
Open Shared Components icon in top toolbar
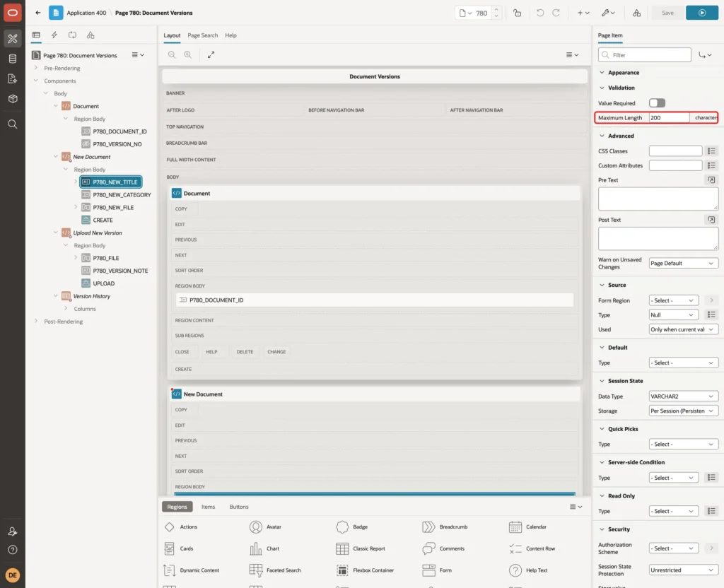636,13
